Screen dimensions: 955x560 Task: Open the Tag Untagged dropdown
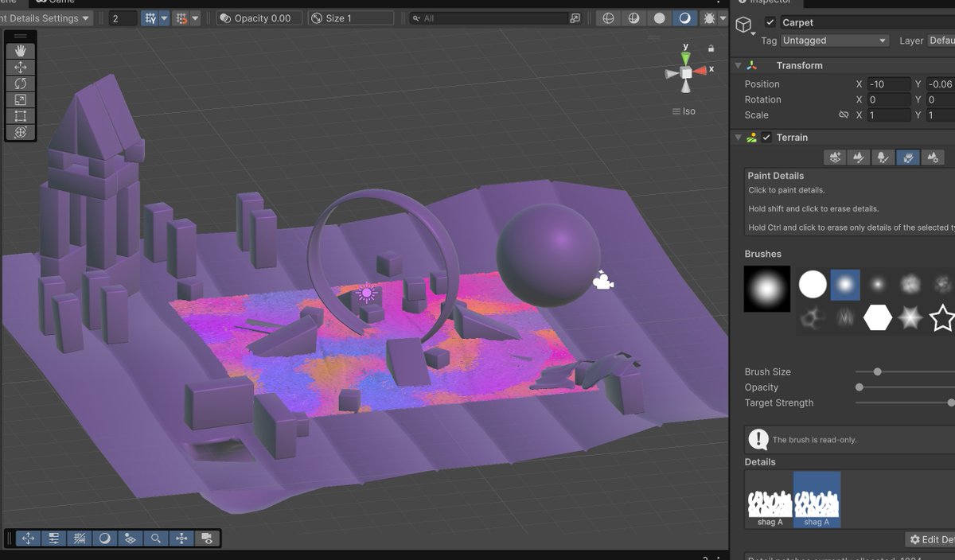point(834,41)
